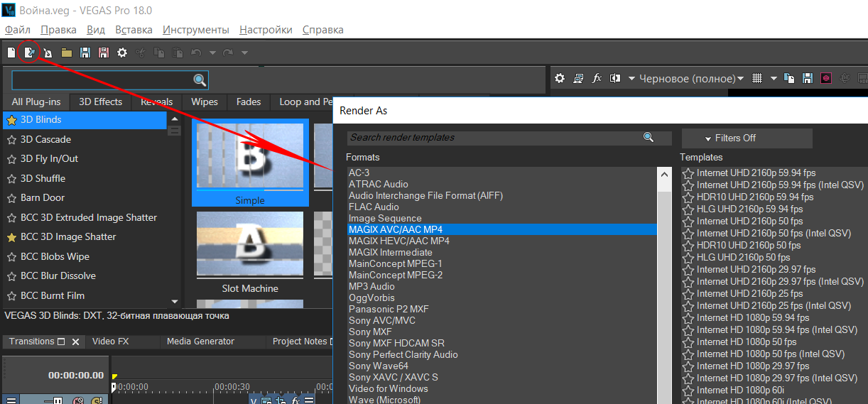Open the Черновое (полное) preview quality dropdown

[691, 78]
